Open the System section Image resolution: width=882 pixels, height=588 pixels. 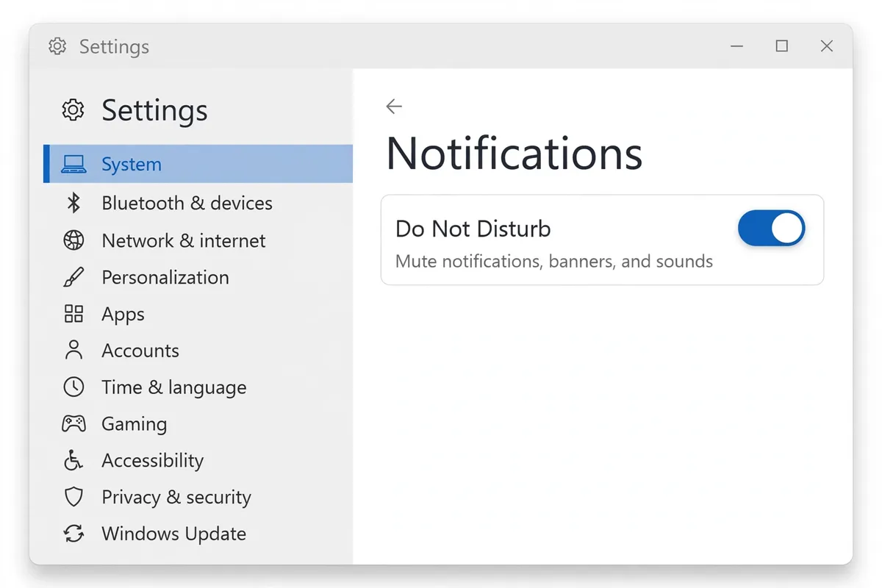point(198,164)
